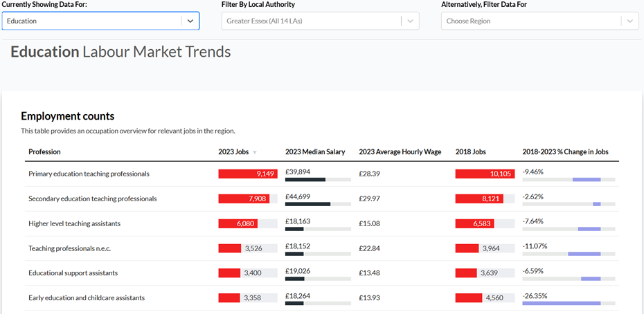This screenshot has width=644, height=314.
Task: Sort by 2023 Median Salary column
Action: [315, 151]
